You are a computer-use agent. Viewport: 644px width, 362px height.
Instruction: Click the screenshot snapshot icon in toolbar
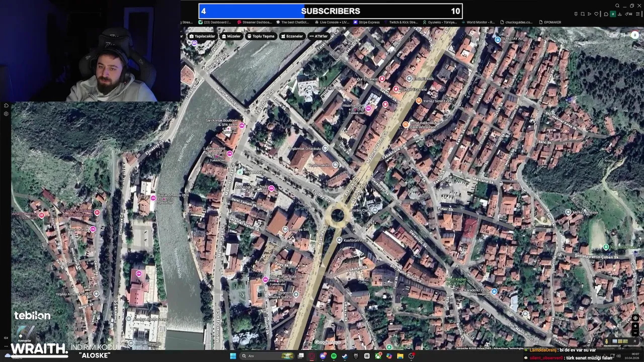coord(583,14)
